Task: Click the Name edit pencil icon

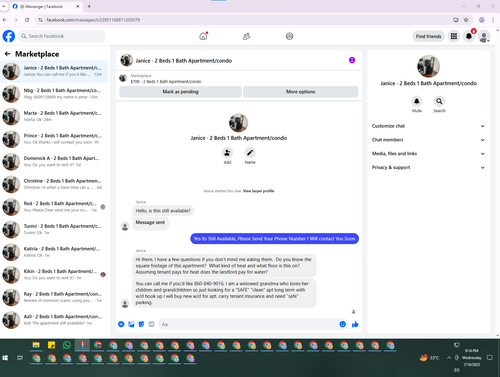Action: pos(250,153)
